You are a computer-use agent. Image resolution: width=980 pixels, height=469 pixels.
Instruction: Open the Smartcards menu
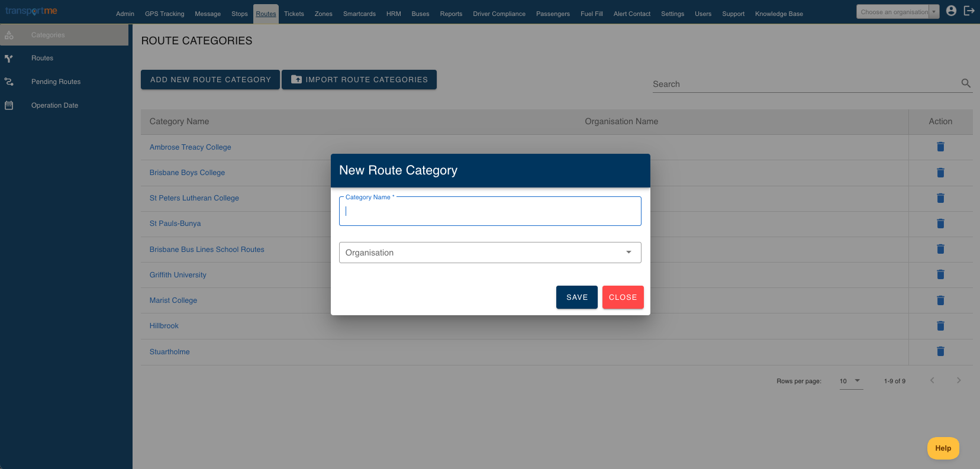[x=359, y=14]
